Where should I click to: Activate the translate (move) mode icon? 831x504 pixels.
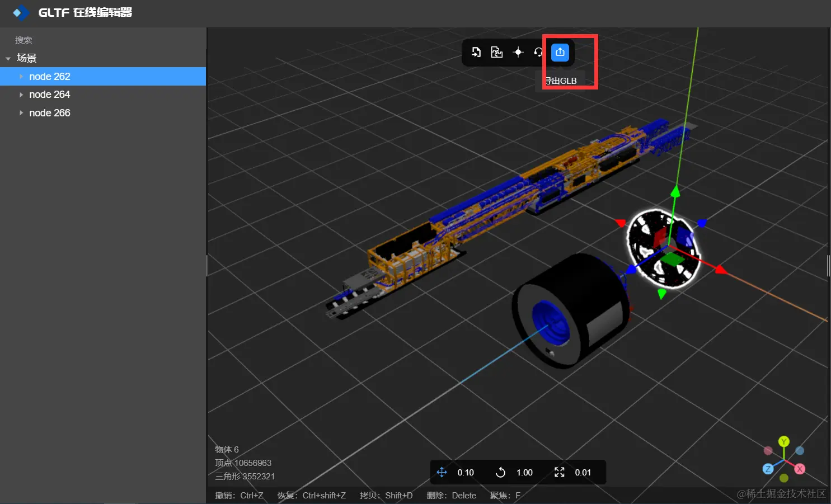click(442, 472)
